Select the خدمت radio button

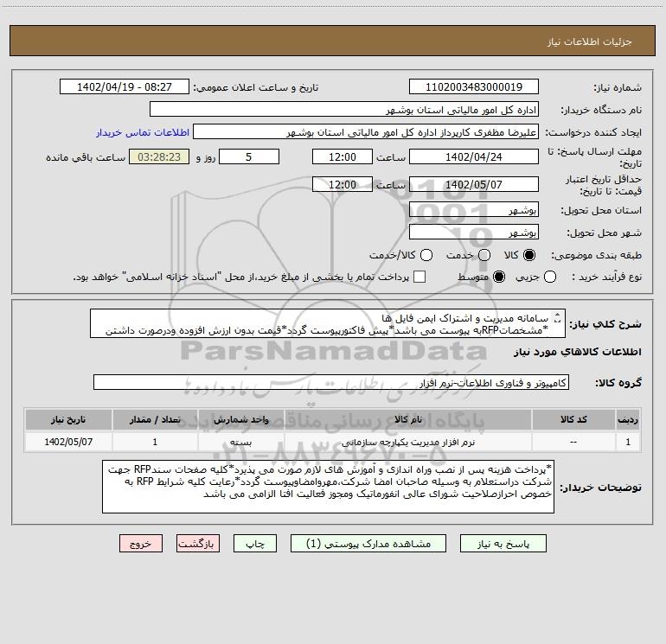[x=484, y=255]
